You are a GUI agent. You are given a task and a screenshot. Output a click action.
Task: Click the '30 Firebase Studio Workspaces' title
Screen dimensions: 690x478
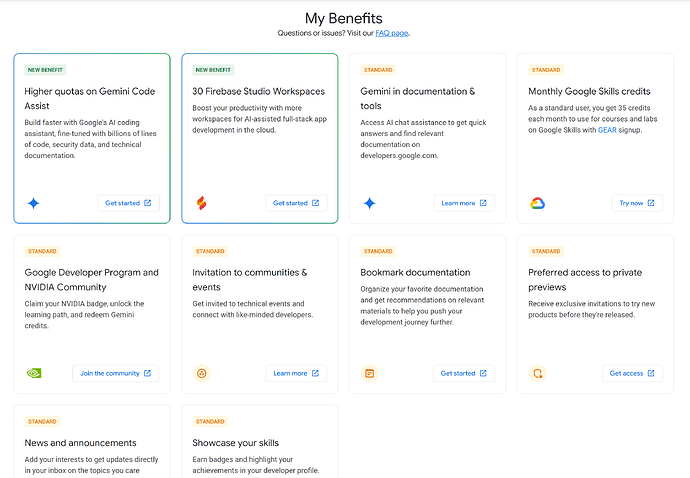[x=258, y=92]
